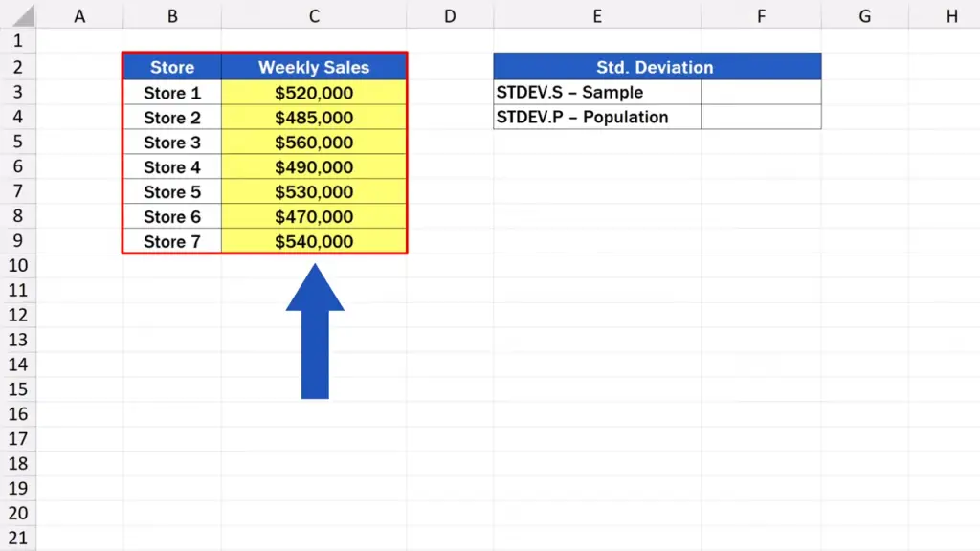Select the $560,000 weekly sales cell
Viewport: 980px width, 551px height.
click(x=314, y=143)
